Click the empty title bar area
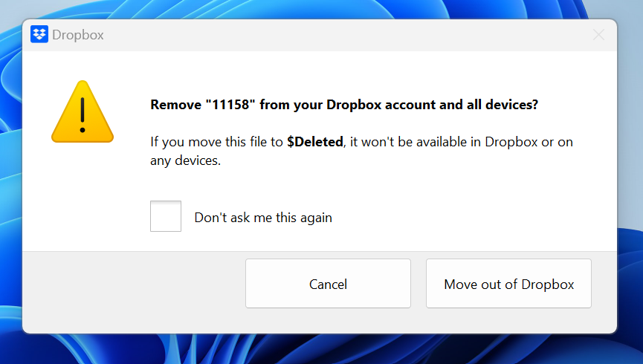 [335, 35]
